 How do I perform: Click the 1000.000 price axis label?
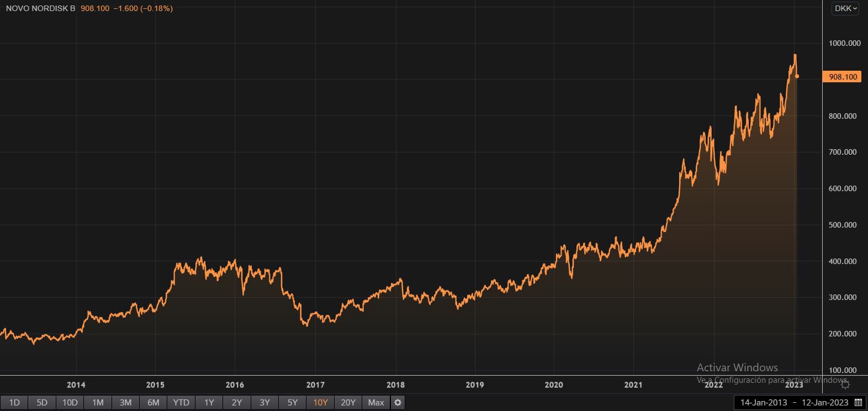pos(845,43)
